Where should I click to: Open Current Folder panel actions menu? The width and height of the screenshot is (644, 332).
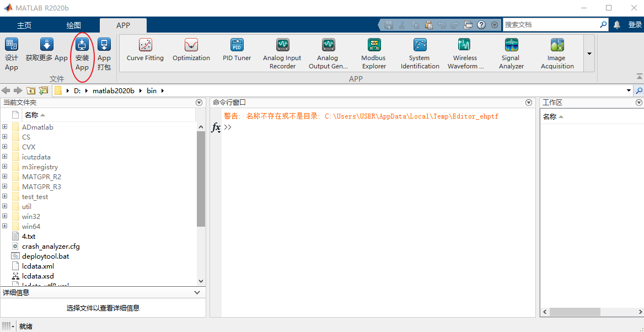click(199, 103)
